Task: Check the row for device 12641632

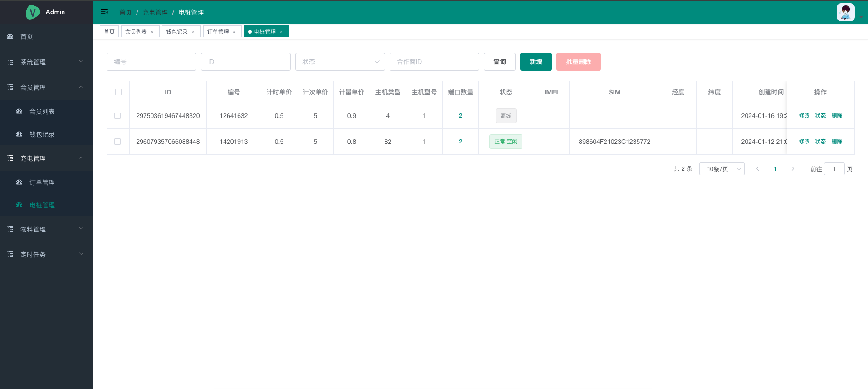Action: [117, 116]
